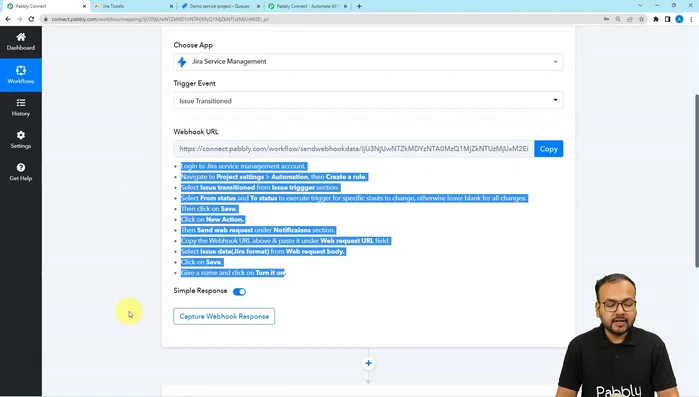Close the Demo service project tab

coord(258,6)
